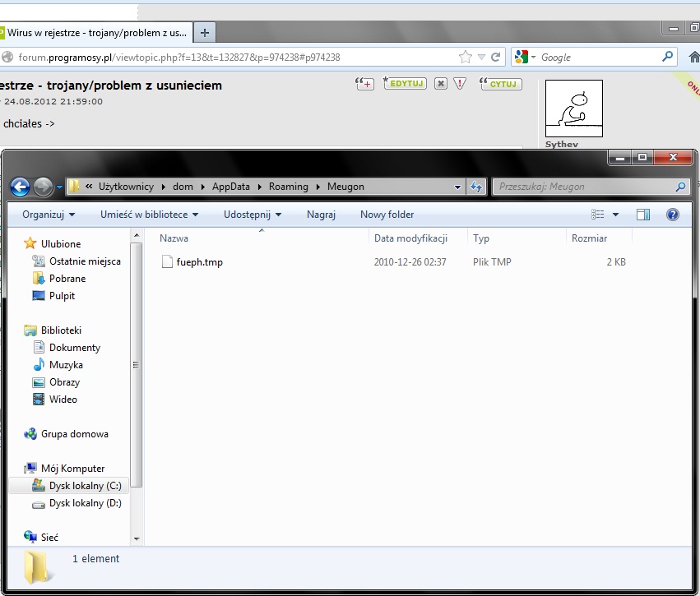Viewport: 700px width, 596px height.
Task: Bookmark page with the star icon
Action: coord(466,58)
